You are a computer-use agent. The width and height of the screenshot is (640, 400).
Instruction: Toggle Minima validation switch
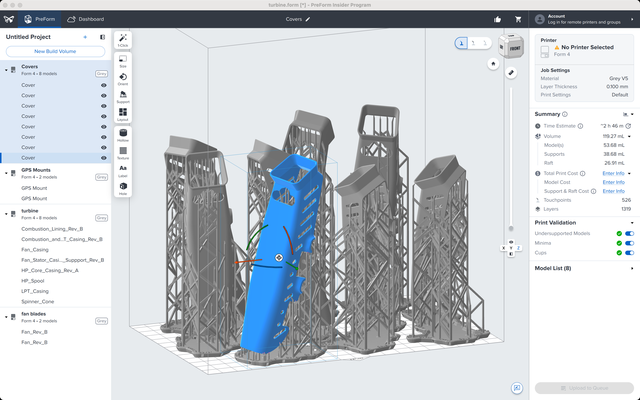point(629,243)
